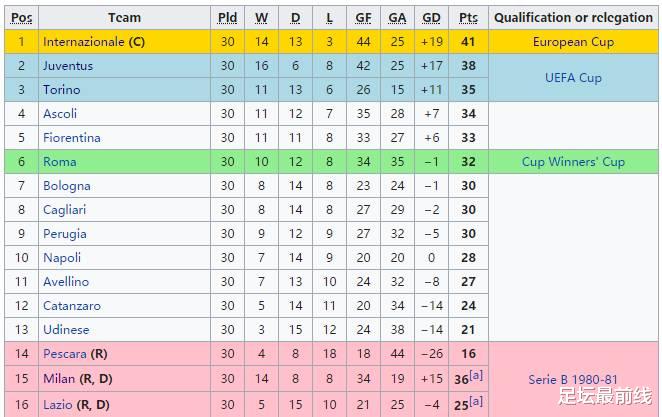Open the Fiorentina team link
Image resolution: width=662 pixels, height=417 pixels.
[x=72, y=138]
